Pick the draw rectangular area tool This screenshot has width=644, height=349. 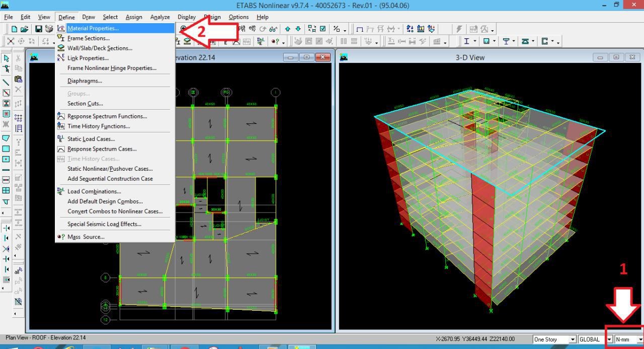pyautogui.click(x=7, y=149)
